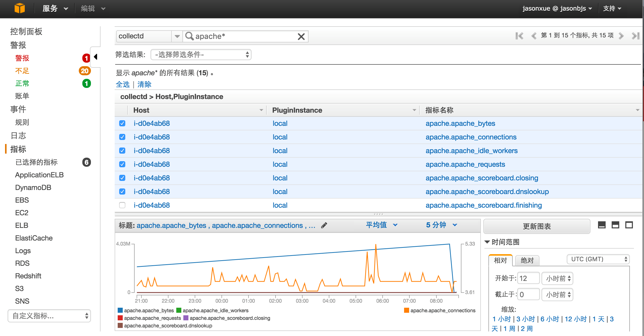Check the apache_scoreboard.finishing row checkbox
Screen dimensions: 644x336
click(x=122, y=205)
